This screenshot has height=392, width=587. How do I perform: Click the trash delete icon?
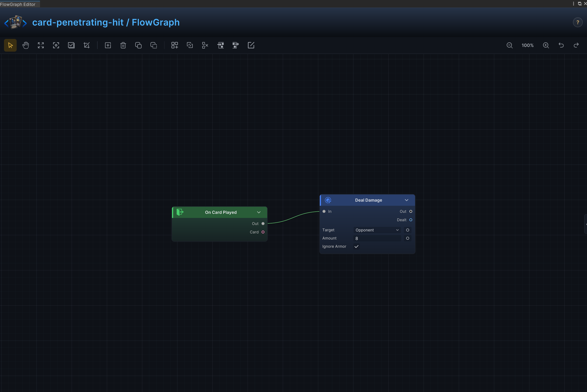click(123, 45)
